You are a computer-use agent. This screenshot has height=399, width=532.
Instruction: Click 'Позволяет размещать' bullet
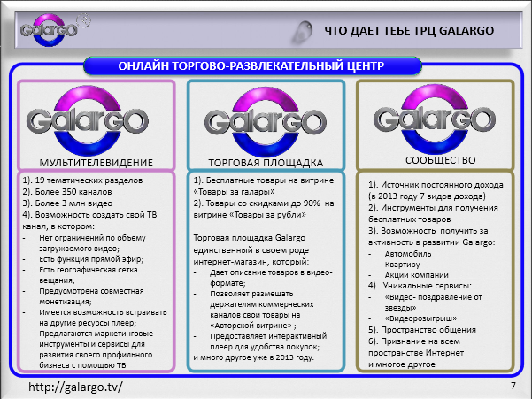251,294
